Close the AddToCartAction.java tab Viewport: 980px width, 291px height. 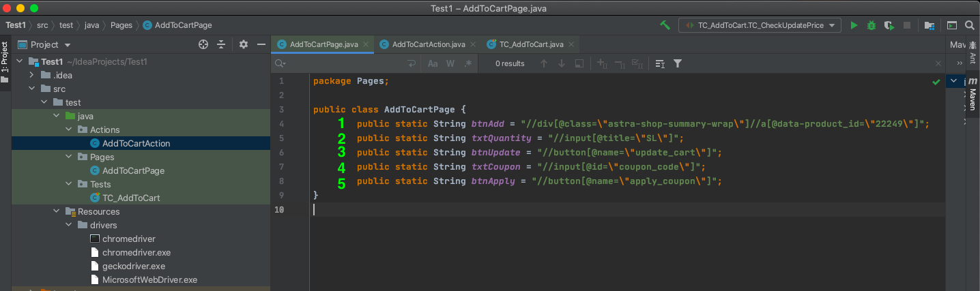click(472, 44)
